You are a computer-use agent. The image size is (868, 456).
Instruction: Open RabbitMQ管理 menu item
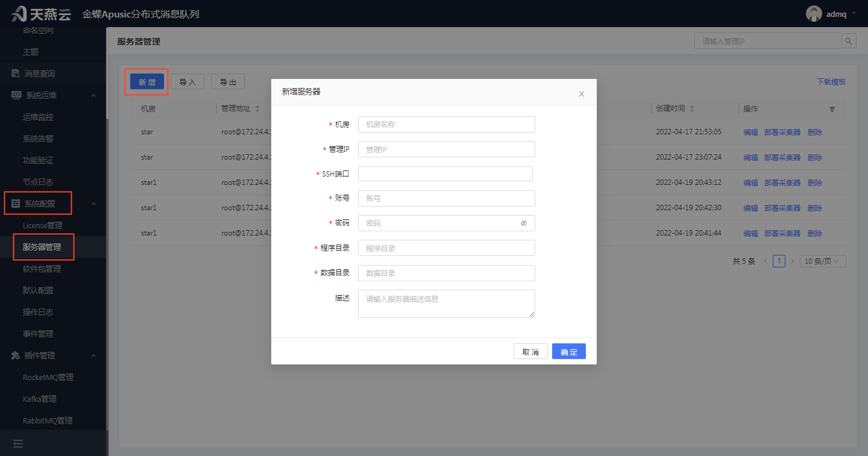[48, 420]
